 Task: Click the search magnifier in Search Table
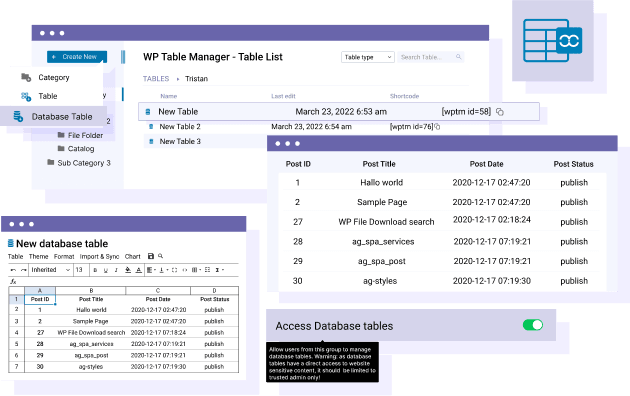coord(458,57)
